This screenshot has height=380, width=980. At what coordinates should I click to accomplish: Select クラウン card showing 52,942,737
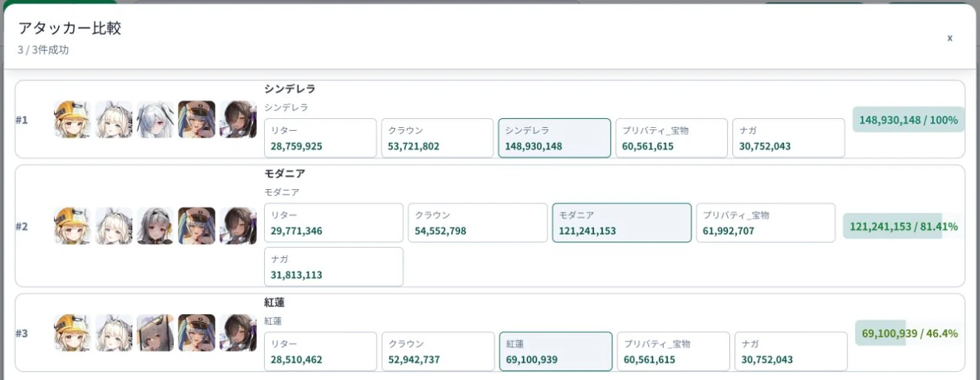pos(438,351)
